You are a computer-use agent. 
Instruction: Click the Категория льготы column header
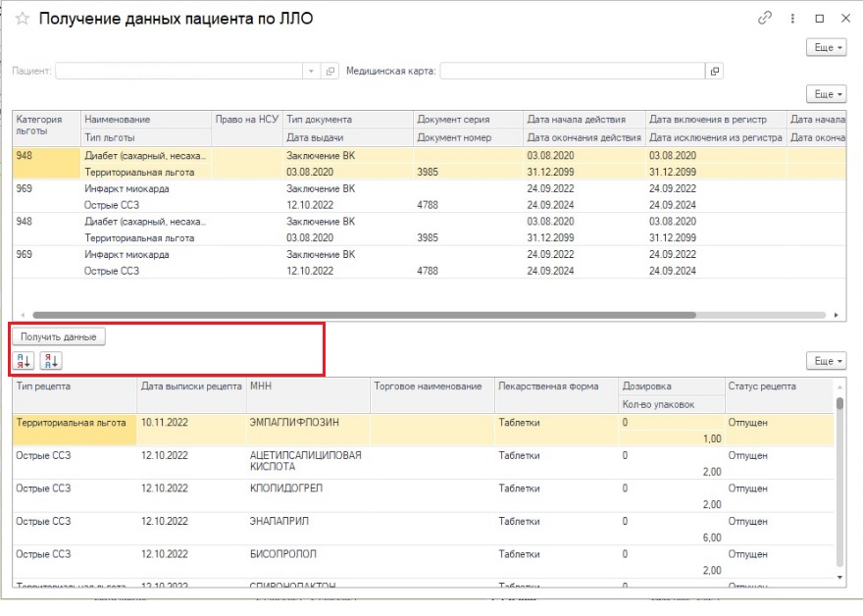coord(46,125)
